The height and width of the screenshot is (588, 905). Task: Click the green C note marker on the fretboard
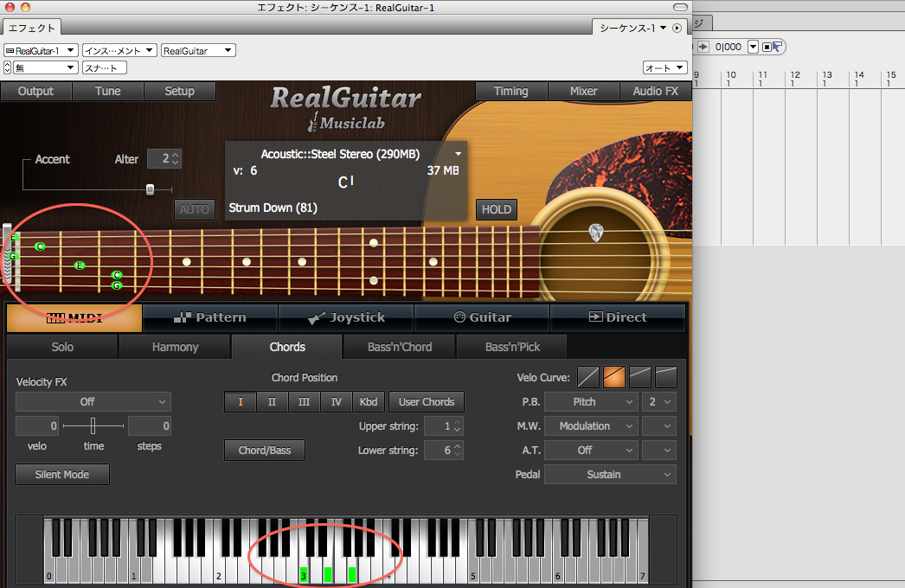point(40,246)
